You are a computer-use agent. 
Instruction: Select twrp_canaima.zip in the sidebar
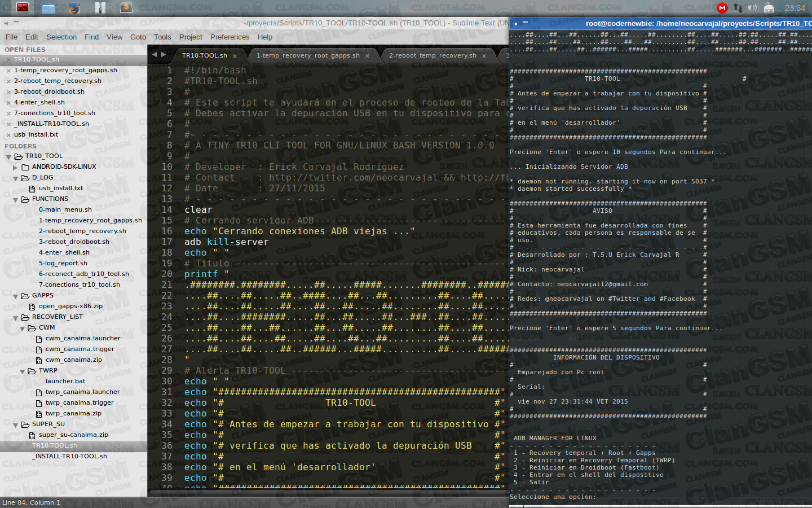tap(73, 414)
